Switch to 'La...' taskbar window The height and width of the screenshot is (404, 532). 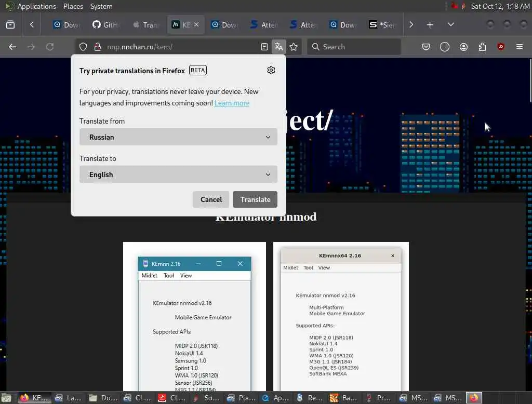point(68,398)
